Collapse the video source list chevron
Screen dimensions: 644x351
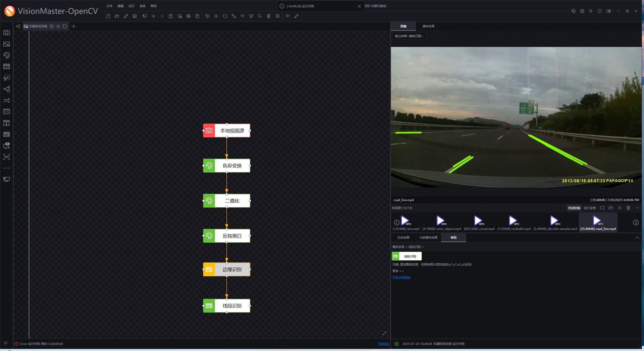coord(637,208)
